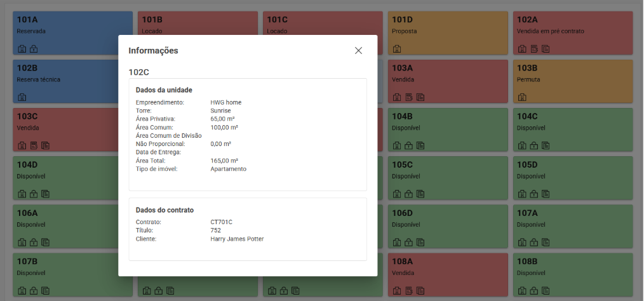Click the 'Reservada' status on 101A
This screenshot has height=301, width=644.
[x=31, y=31]
